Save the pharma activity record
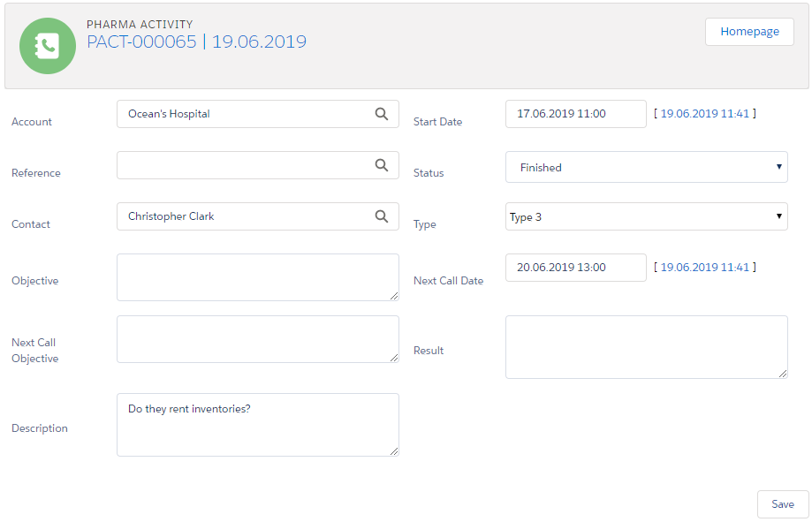This screenshot has height=522, width=812. pyautogui.click(x=782, y=504)
